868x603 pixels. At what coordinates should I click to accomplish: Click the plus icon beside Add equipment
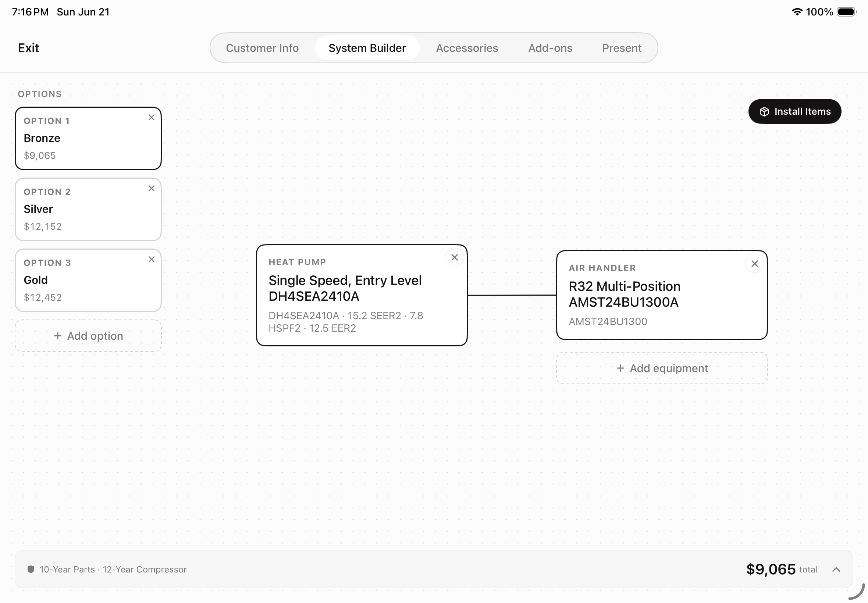[x=620, y=368]
